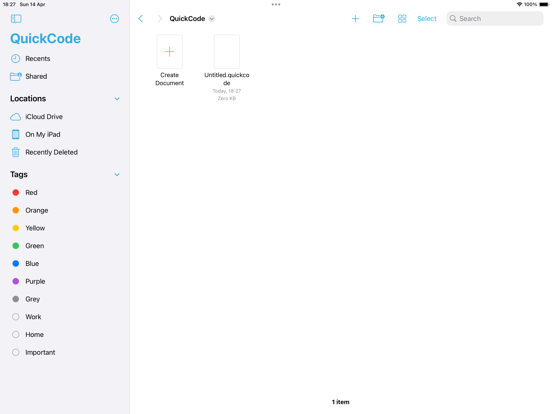Open the sidebar more options ellipsis
Screen dimensions: 552x414
114,19
